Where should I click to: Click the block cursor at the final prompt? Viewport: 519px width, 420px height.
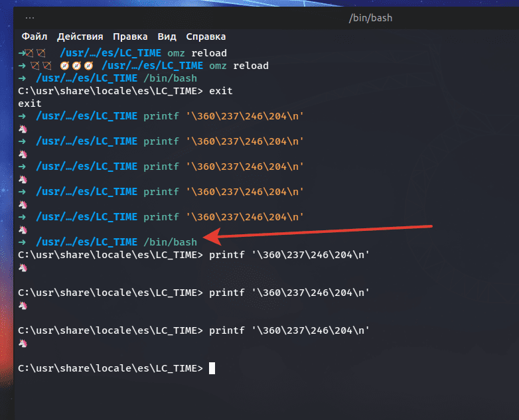(x=212, y=368)
